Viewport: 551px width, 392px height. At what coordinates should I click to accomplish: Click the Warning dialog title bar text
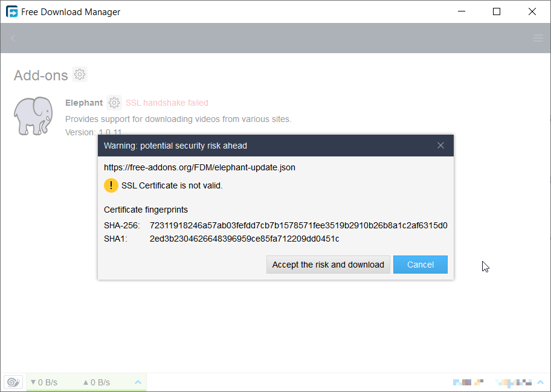pyautogui.click(x=175, y=146)
